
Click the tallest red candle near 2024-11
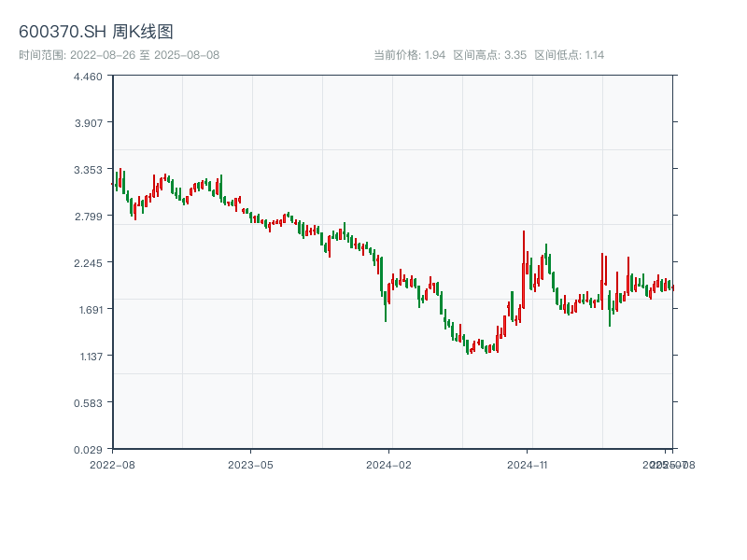point(524,271)
